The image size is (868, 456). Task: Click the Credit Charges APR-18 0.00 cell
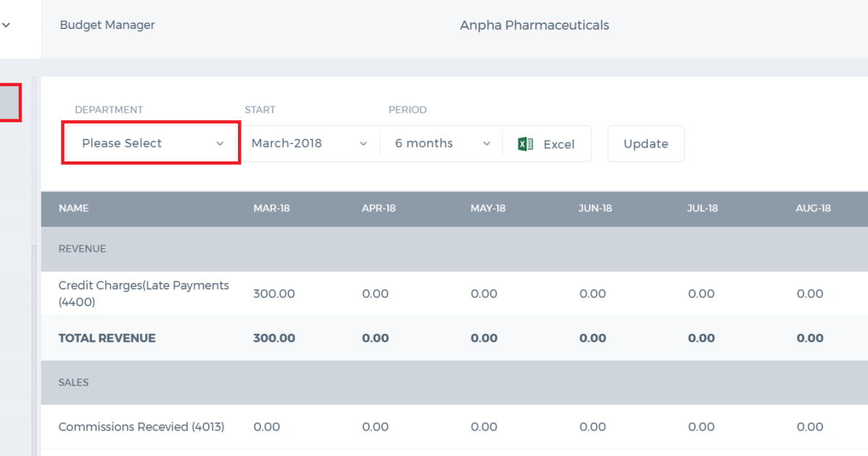pos(375,294)
